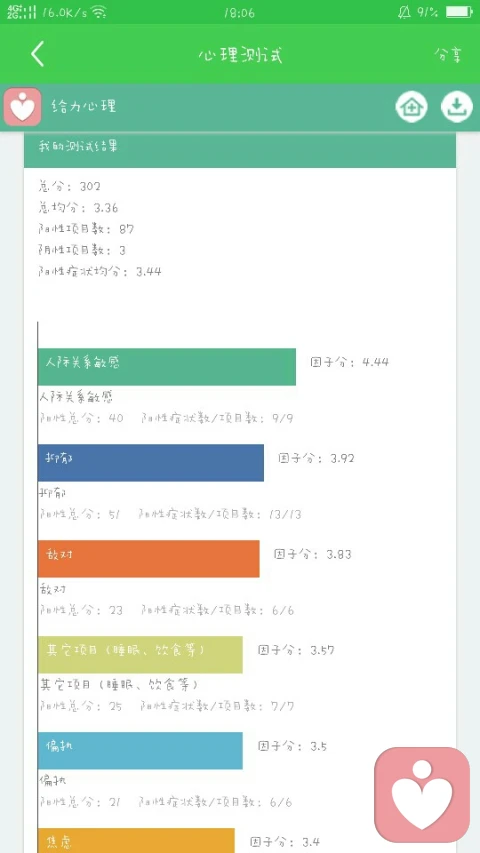The width and height of the screenshot is (480, 853).
Task: Select the light blue 偏执 bar
Action: (140, 751)
